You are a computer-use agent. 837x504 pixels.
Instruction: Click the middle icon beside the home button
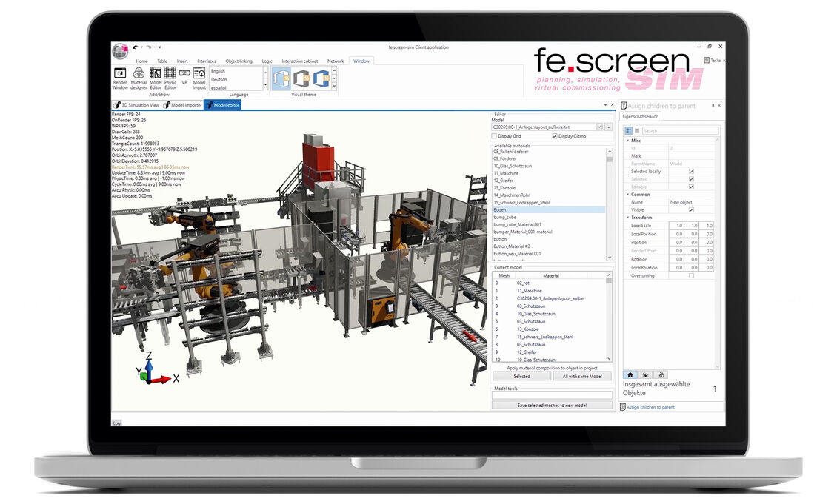(x=645, y=375)
